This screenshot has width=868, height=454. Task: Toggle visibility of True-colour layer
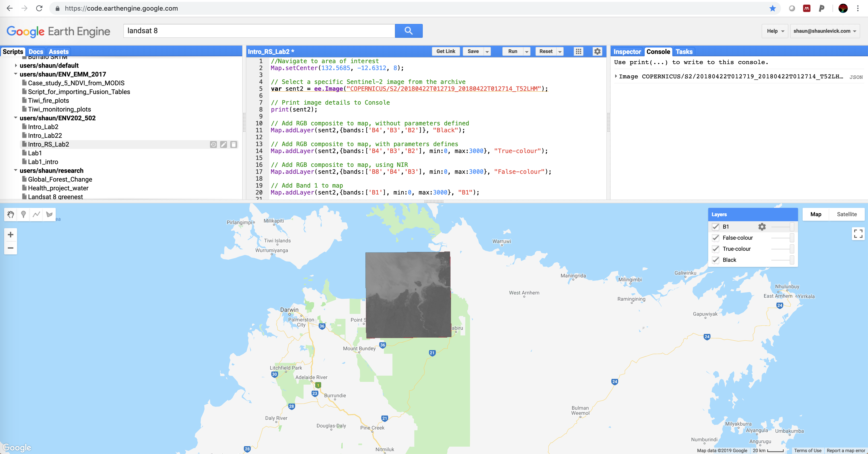716,248
